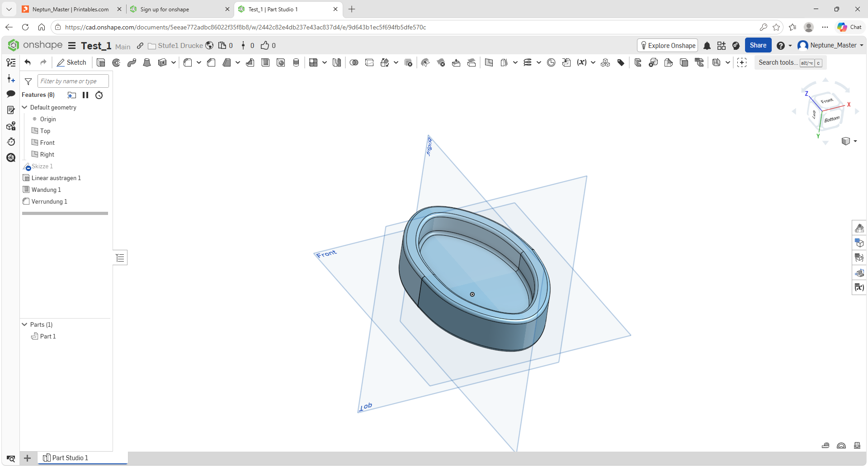Collapse the Parts (1) group
Image resolution: width=868 pixels, height=467 pixels.
(x=25, y=324)
